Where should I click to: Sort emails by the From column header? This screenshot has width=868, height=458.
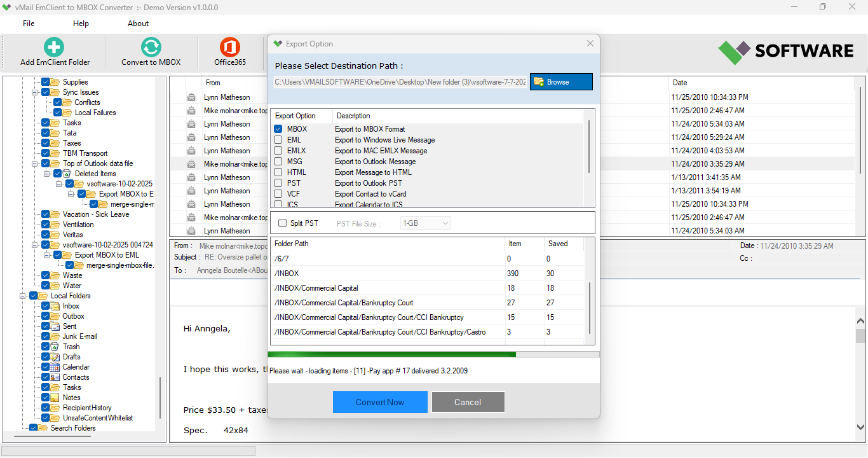213,83
